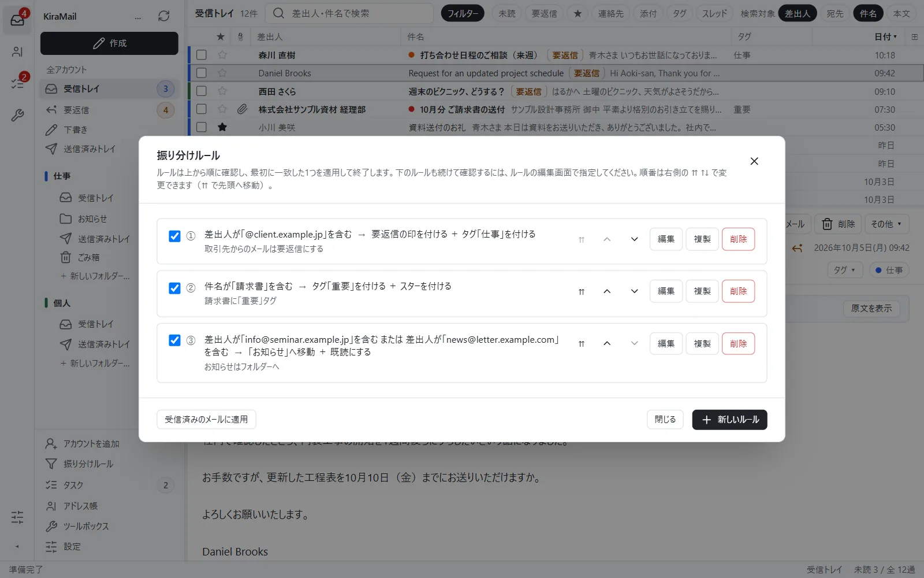The image size is (924, 578).
Task: Click the sync refresh icon beside KiraMail
Action: tap(164, 16)
